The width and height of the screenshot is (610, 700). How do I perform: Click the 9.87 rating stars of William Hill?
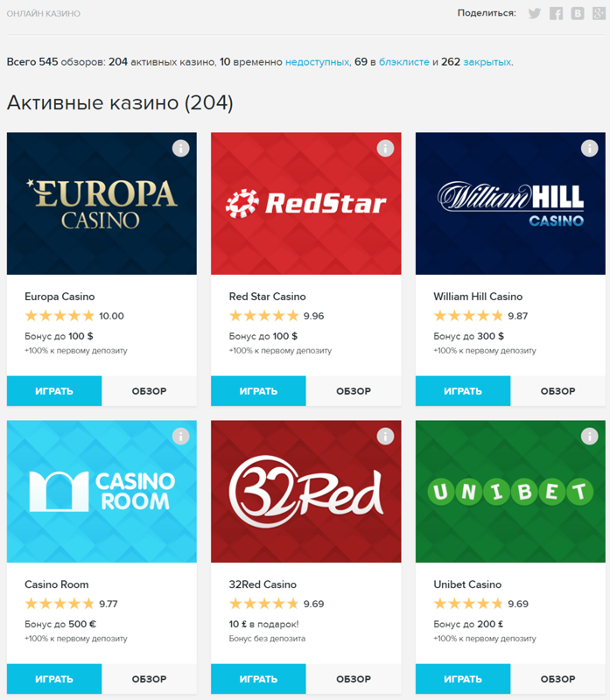(x=468, y=316)
